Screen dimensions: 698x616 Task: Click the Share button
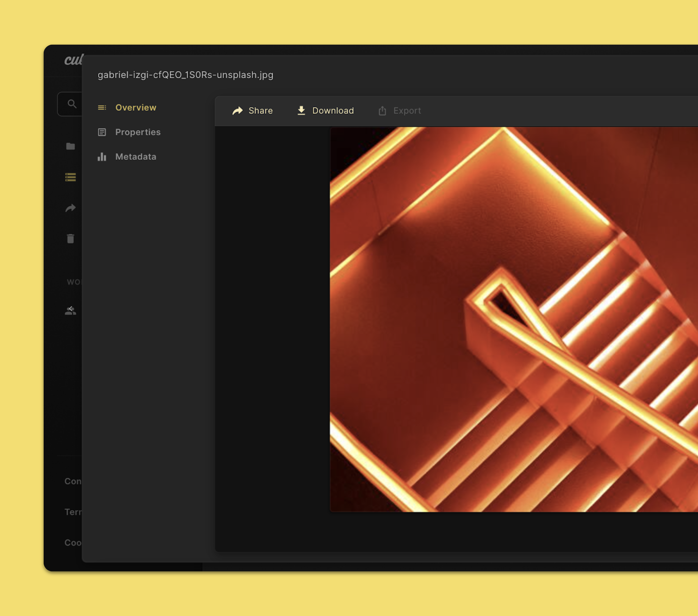(x=252, y=111)
